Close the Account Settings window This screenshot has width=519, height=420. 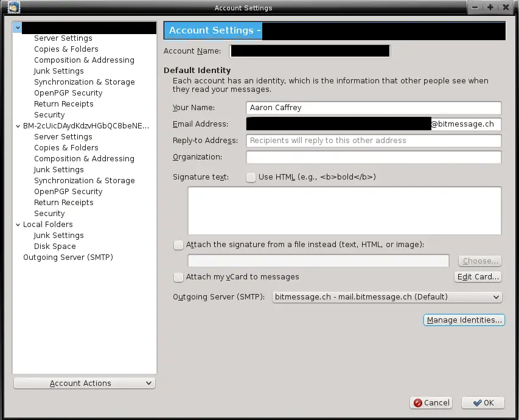[x=506, y=7]
